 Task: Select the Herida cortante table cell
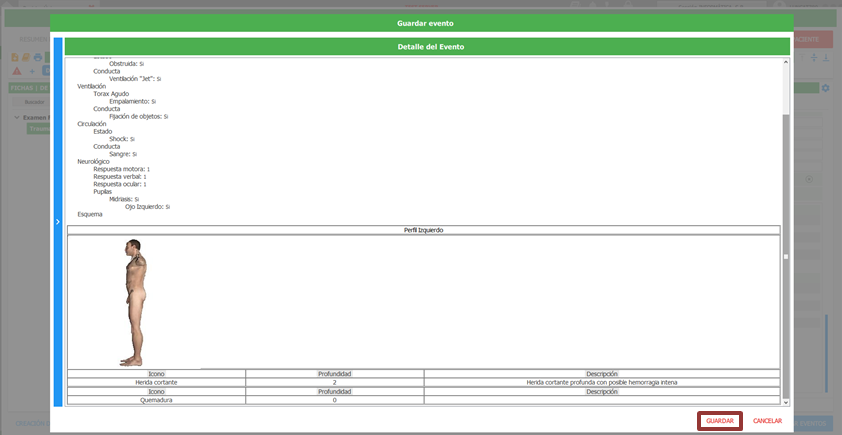156,382
